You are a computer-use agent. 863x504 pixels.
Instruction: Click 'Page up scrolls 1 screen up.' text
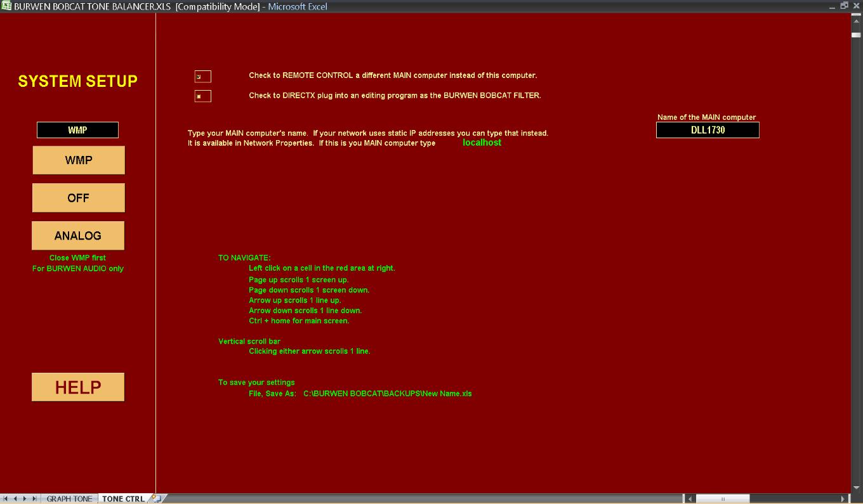pos(299,280)
